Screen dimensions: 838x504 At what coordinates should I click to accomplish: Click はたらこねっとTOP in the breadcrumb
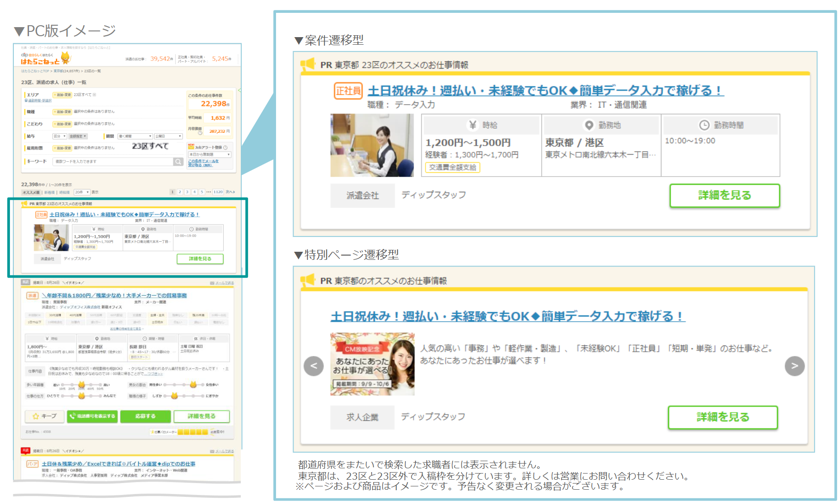(35, 71)
